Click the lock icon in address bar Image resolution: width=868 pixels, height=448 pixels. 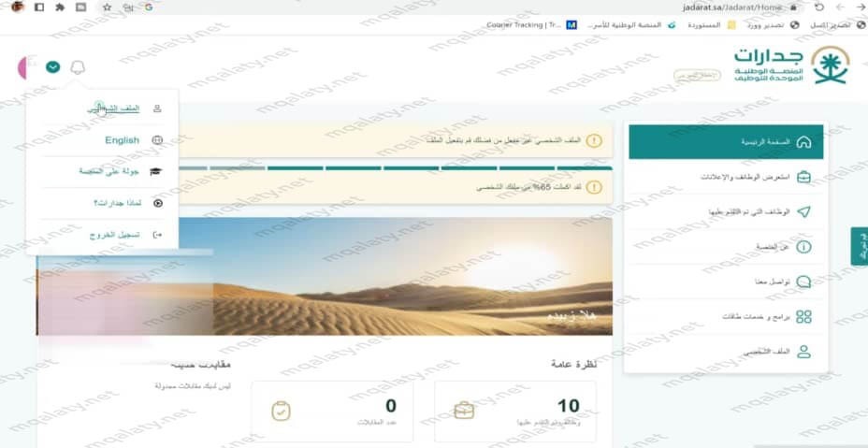[x=793, y=7]
